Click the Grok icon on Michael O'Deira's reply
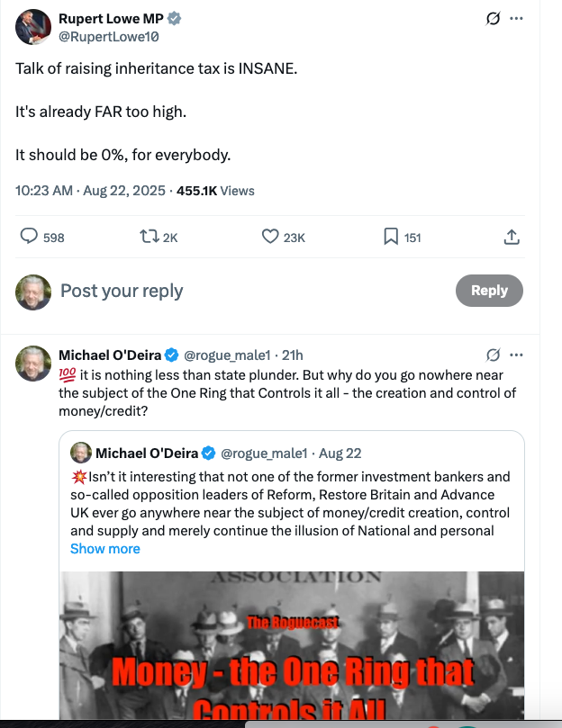The image size is (562, 728). point(493,355)
